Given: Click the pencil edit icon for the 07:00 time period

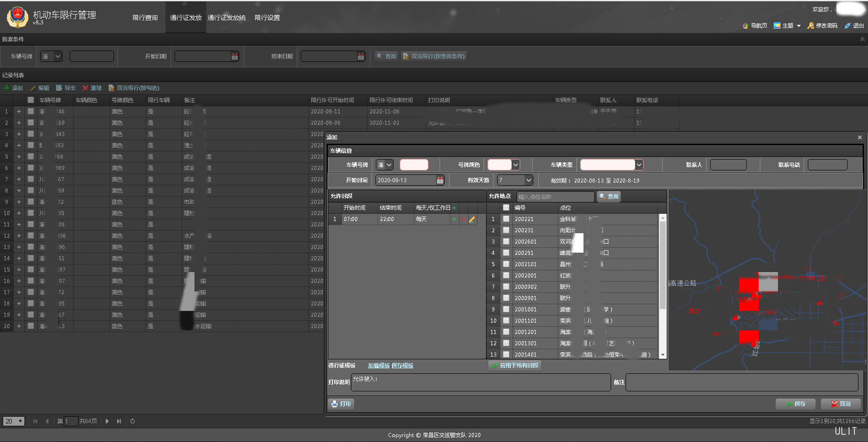Looking at the screenshot, I should (472, 219).
